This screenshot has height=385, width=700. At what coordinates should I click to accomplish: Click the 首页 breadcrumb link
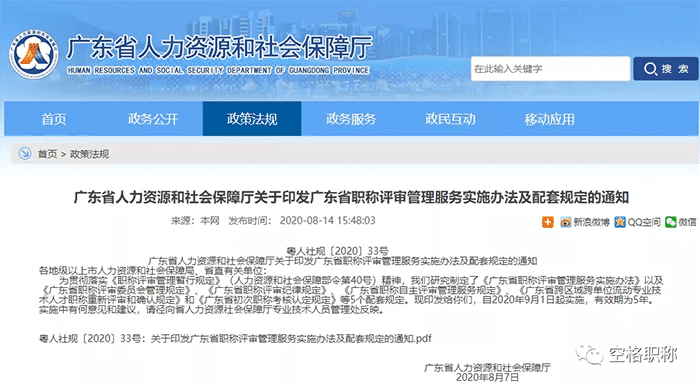(47, 154)
